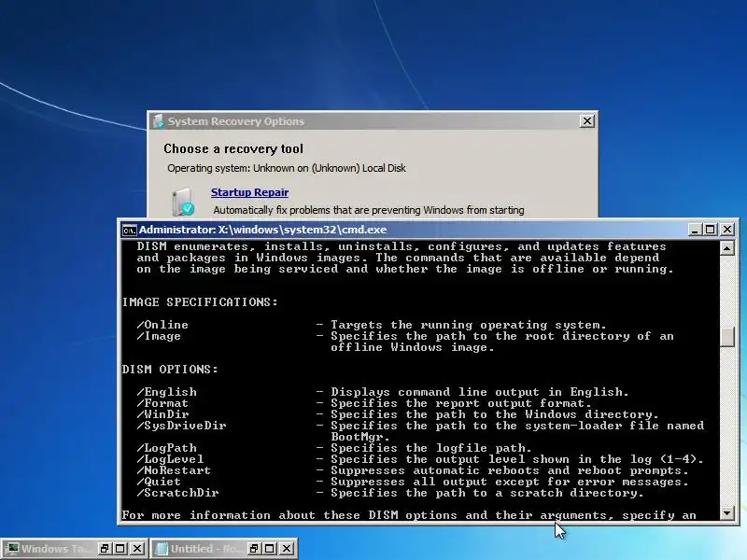Click 'Specifies the report output format.' text
The image size is (747, 560).
pyautogui.click(x=460, y=403)
